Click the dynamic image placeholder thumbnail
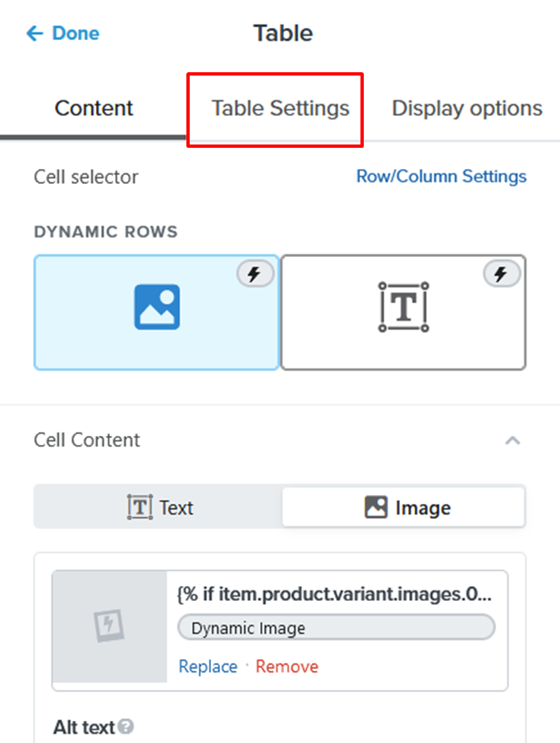The height and width of the screenshot is (743, 560). pos(109,626)
